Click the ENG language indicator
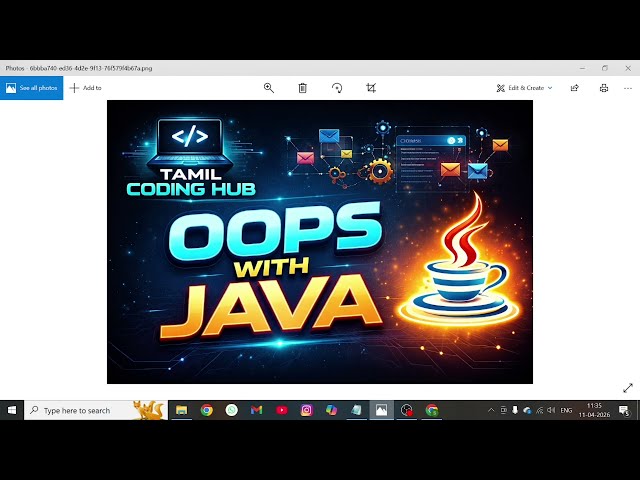The image size is (640, 480). [566, 410]
